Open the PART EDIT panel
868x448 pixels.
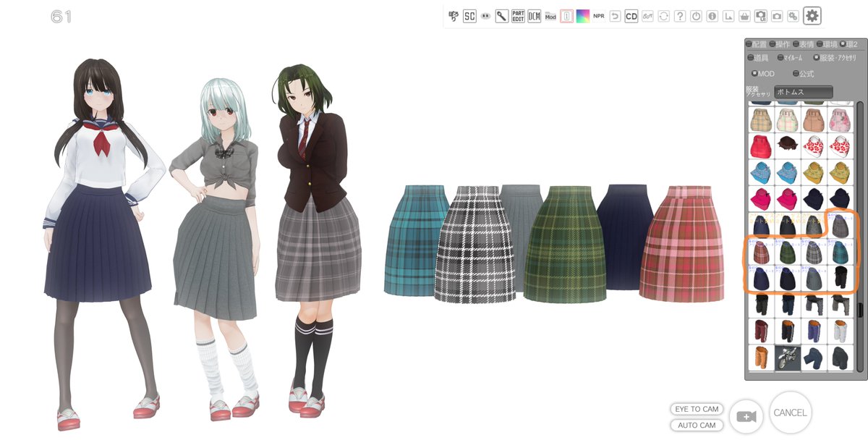tap(518, 15)
